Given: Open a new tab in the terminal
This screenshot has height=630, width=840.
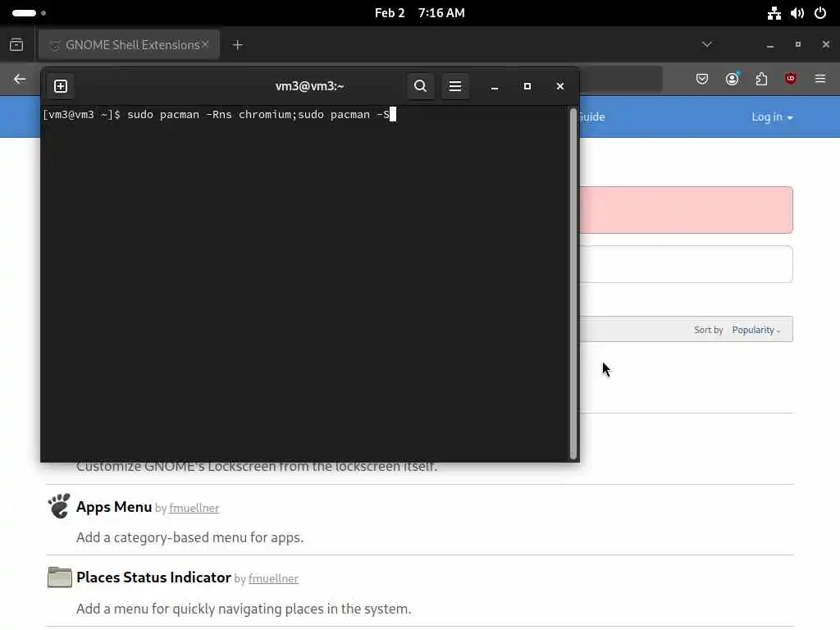Looking at the screenshot, I should tap(61, 86).
